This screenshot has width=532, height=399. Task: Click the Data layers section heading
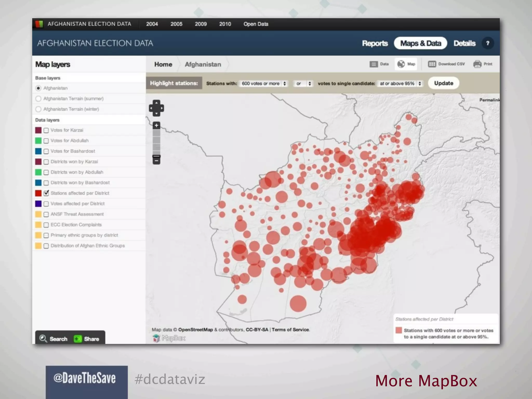[x=47, y=120]
